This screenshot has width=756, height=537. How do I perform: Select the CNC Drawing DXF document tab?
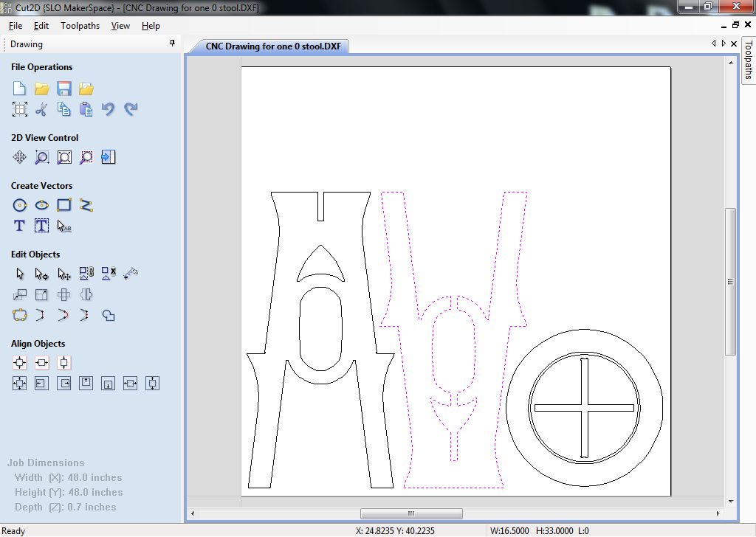tap(273, 46)
